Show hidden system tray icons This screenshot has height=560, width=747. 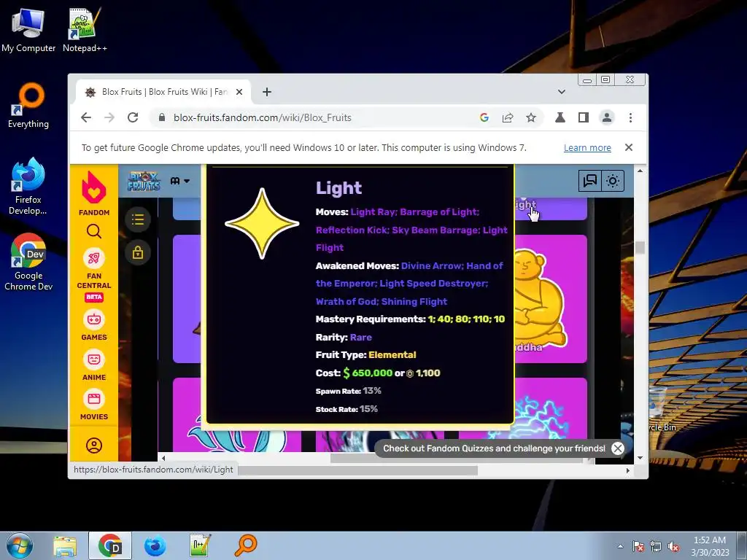click(x=620, y=546)
